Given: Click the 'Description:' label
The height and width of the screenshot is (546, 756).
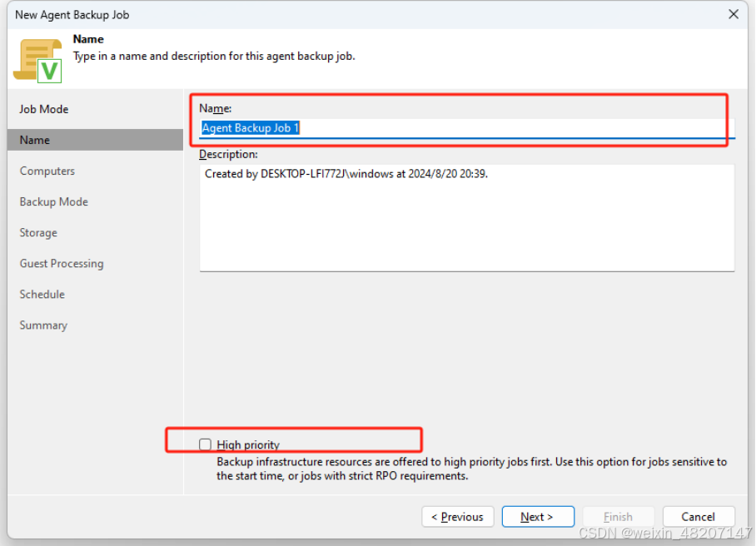Looking at the screenshot, I should (228, 154).
